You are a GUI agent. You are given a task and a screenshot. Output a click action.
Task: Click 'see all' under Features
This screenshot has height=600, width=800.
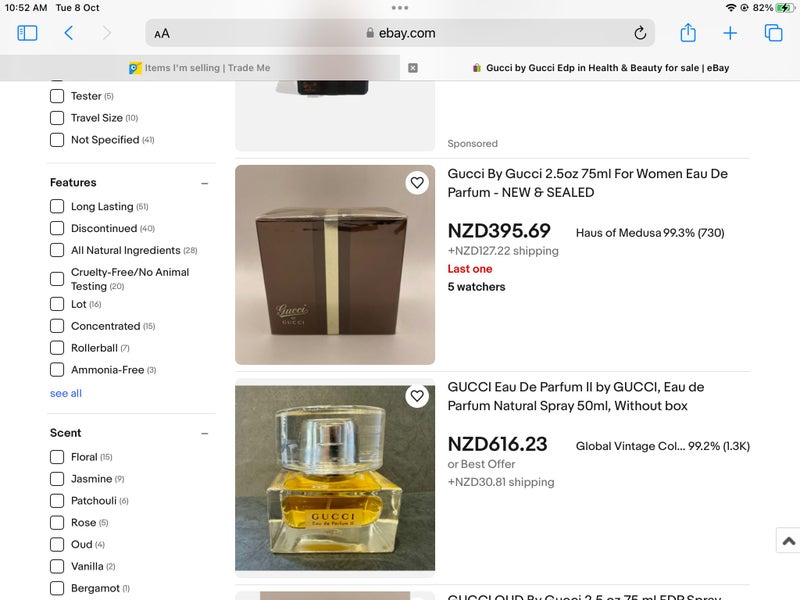(x=66, y=394)
